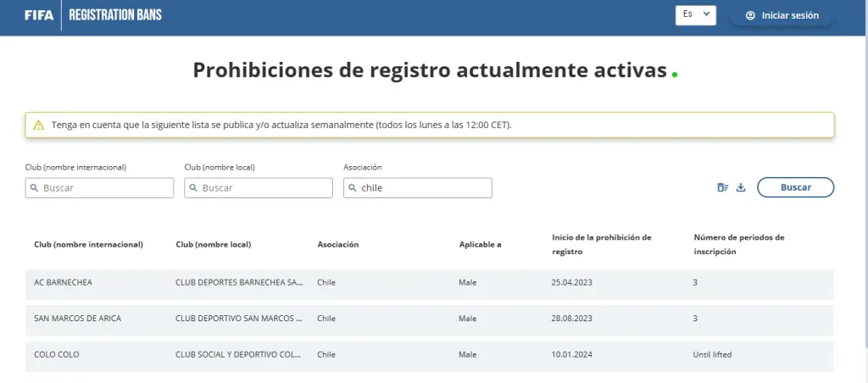Click CLUB DEPORTIVO SAN MARCOS ... local name

click(239, 319)
